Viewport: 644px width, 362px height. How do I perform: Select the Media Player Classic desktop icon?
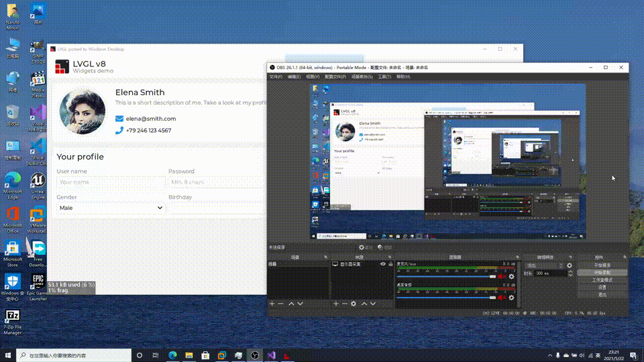click(x=38, y=85)
